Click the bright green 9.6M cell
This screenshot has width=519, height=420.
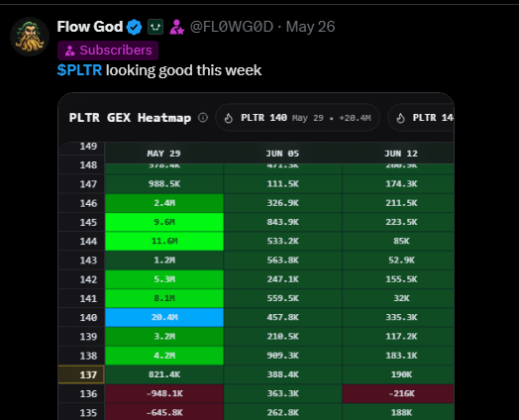coord(164,222)
